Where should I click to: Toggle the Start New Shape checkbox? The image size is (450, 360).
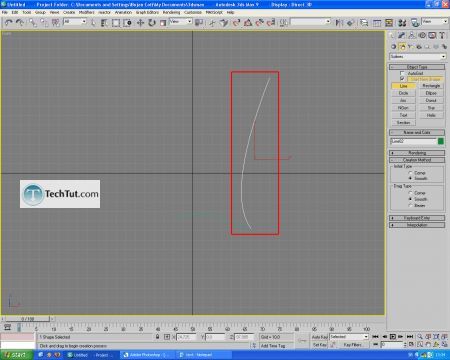[x=402, y=79]
